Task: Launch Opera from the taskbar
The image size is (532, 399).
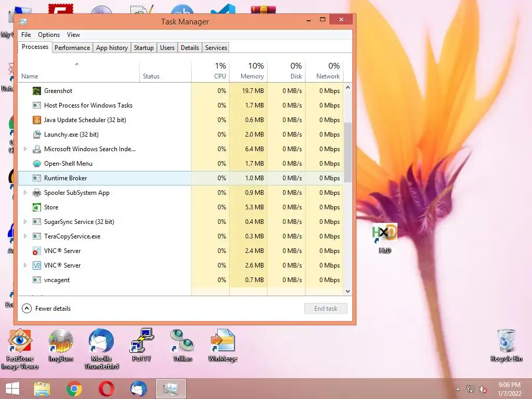Action: click(106, 389)
